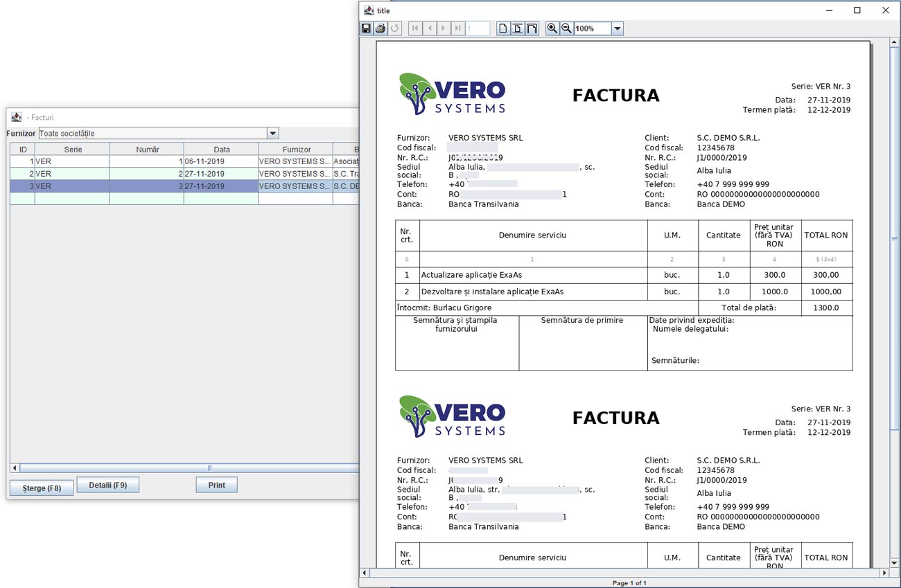901x588 pixels.
Task: Click left arrow of Facturi table scrollbar
Action: [x=15, y=468]
